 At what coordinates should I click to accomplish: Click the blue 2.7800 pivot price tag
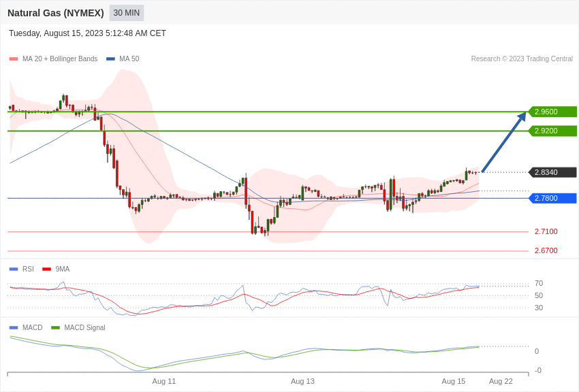pyautogui.click(x=552, y=198)
